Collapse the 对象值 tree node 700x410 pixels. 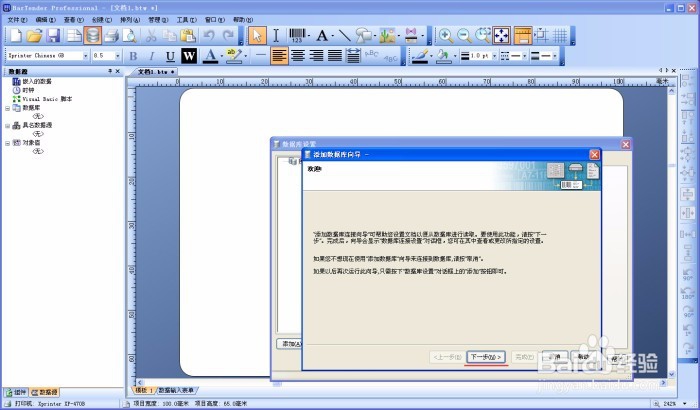tap(8, 143)
